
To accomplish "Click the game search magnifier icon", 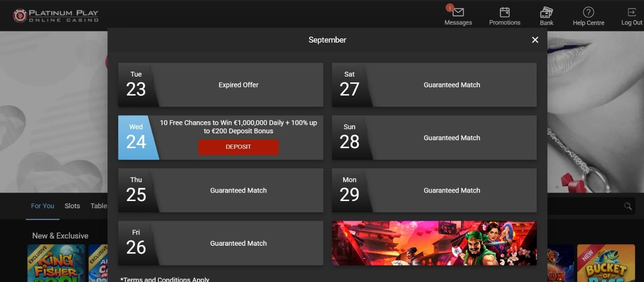I will (x=628, y=206).
